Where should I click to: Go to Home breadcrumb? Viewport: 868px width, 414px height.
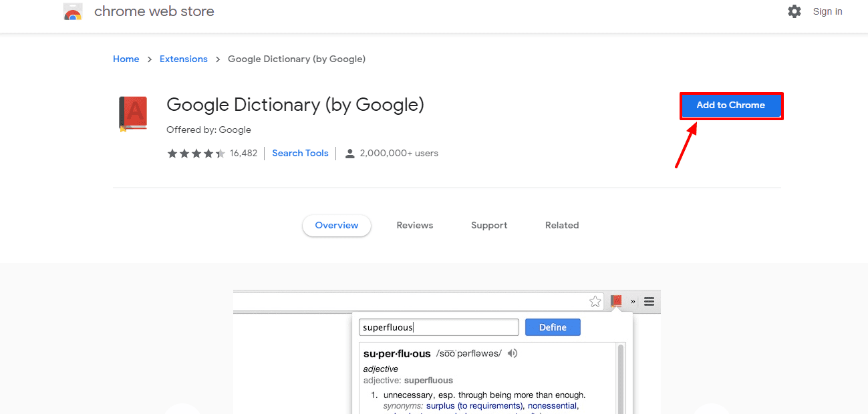pos(126,59)
